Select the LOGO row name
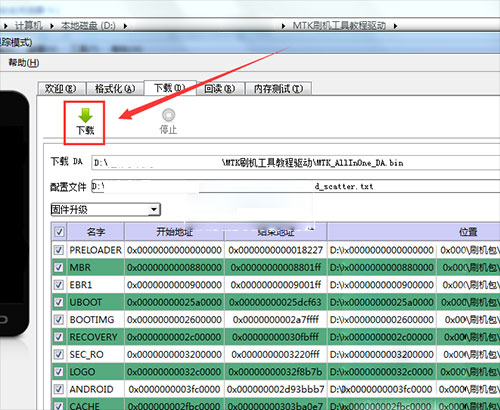This screenshot has width=500, height=410. (x=82, y=372)
